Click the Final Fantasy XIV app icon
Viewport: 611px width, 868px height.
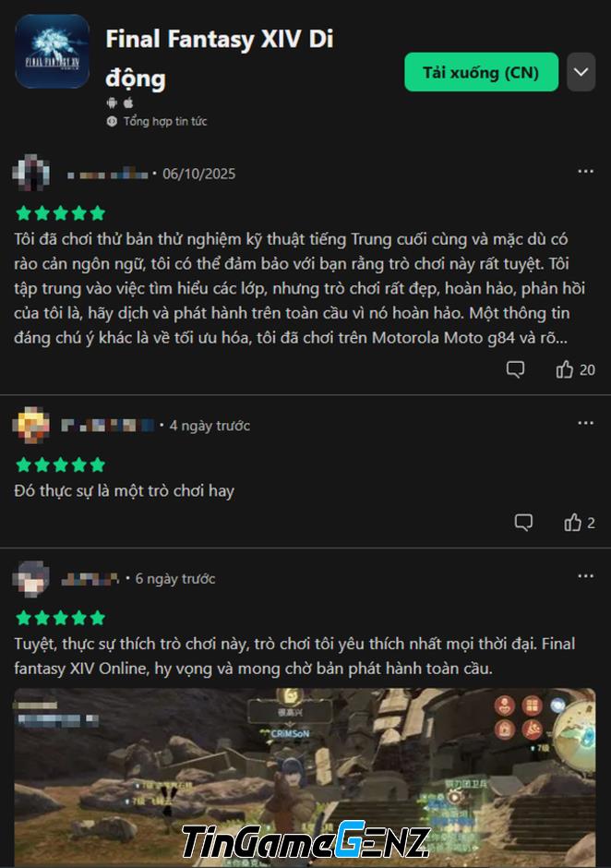(x=52, y=51)
